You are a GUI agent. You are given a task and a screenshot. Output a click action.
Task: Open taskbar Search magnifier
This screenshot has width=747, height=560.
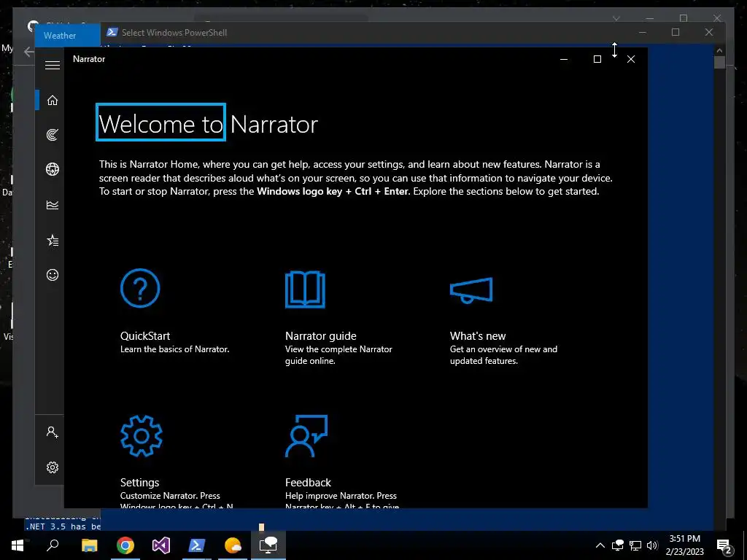coord(53,545)
